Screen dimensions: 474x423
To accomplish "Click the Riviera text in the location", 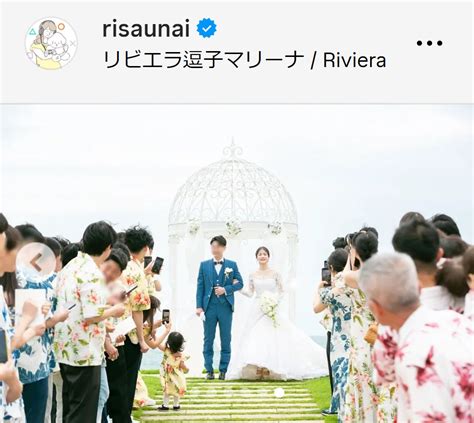I will pos(354,60).
